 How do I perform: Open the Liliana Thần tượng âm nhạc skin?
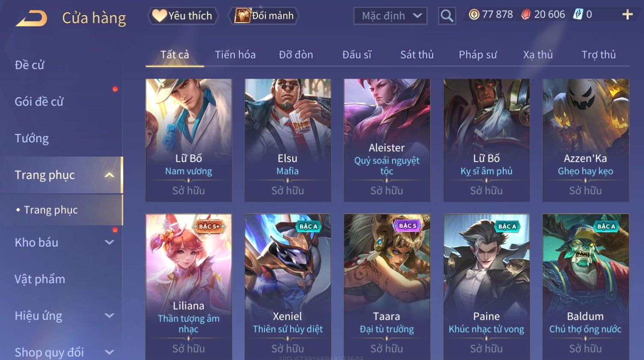189,287
